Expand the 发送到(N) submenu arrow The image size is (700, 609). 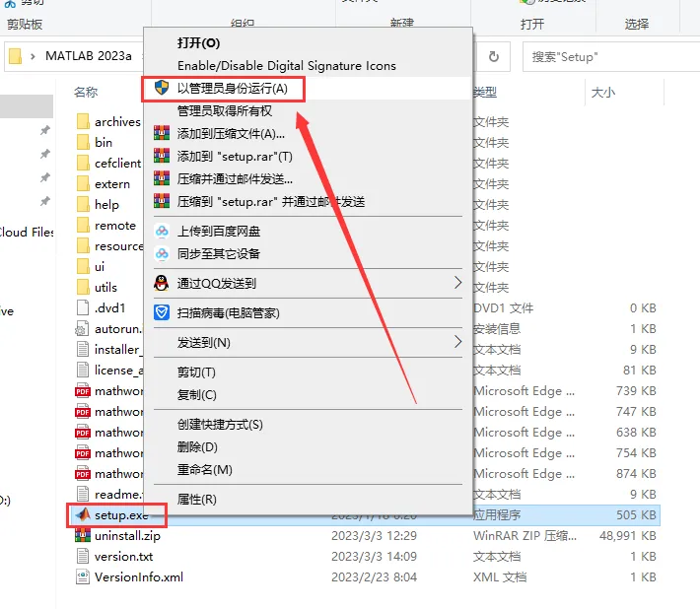point(457,342)
